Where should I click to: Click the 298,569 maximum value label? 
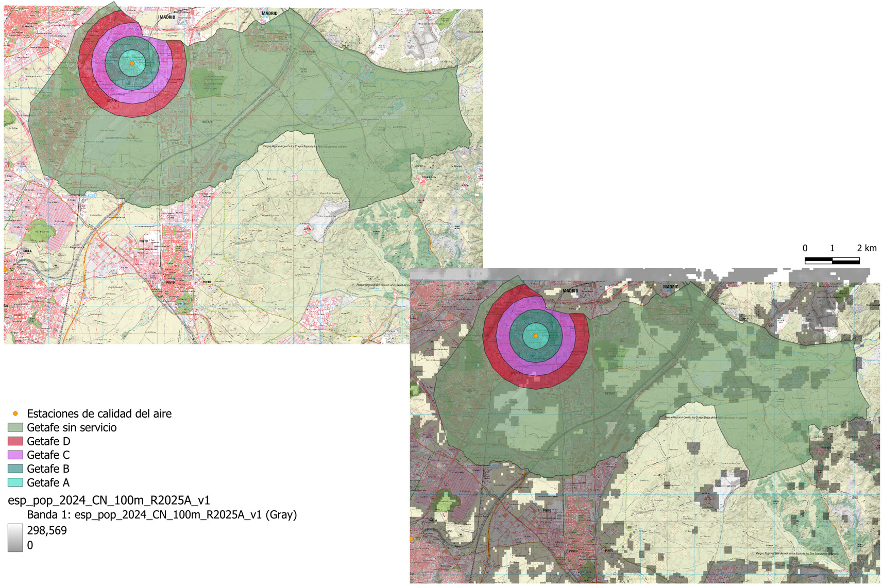pyautogui.click(x=47, y=530)
